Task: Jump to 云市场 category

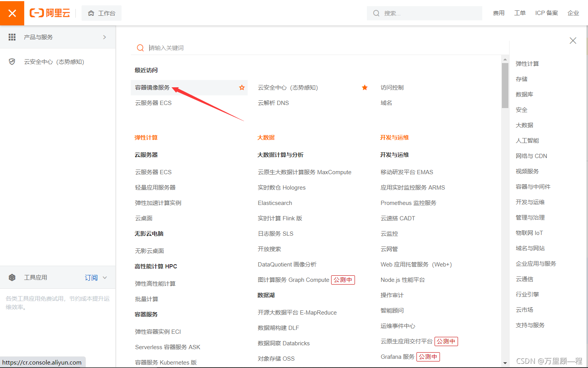Action: click(x=525, y=310)
